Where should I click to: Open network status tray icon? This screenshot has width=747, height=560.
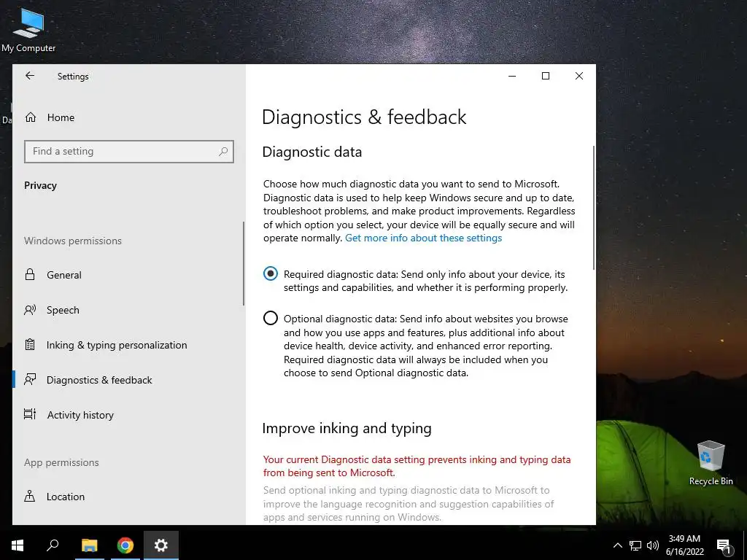(635, 545)
